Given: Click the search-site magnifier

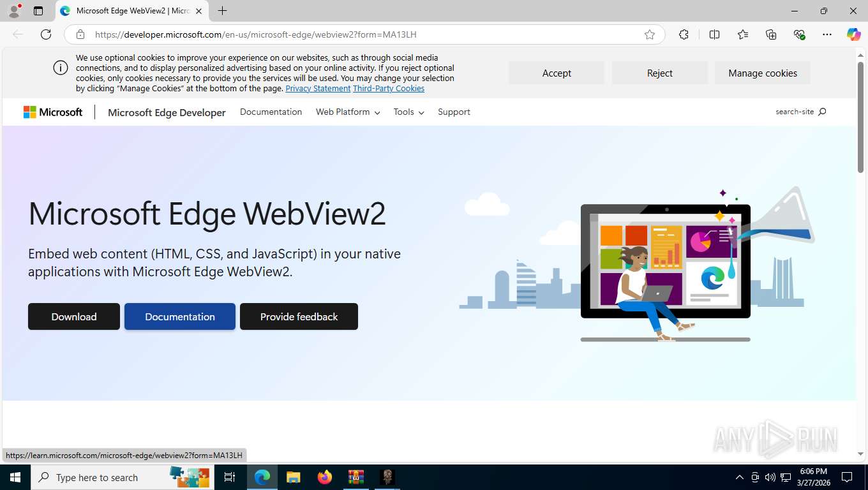Looking at the screenshot, I should click(822, 112).
